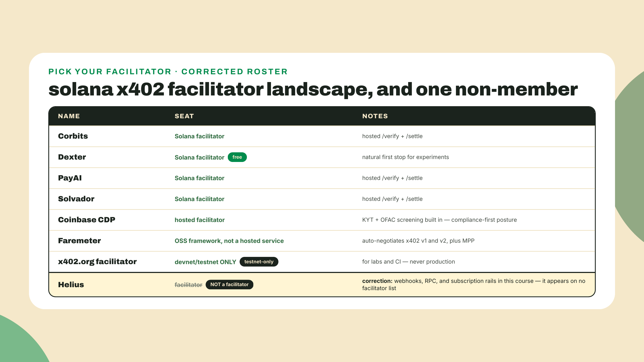Screen dimensions: 644x362
Task: Select the Solvador name cell
Action: tap(76, 199)
